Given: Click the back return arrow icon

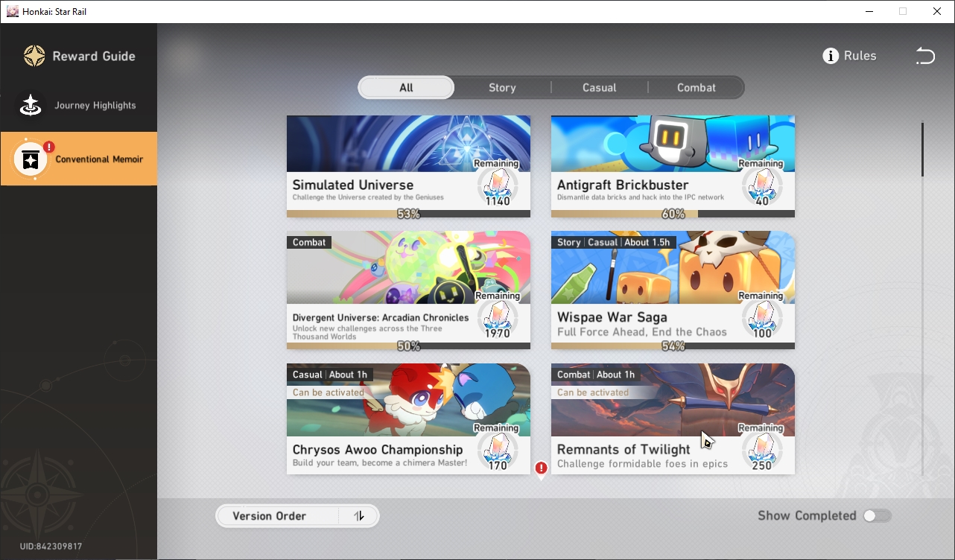Looking at the screenshot, I should pos(924,56).
